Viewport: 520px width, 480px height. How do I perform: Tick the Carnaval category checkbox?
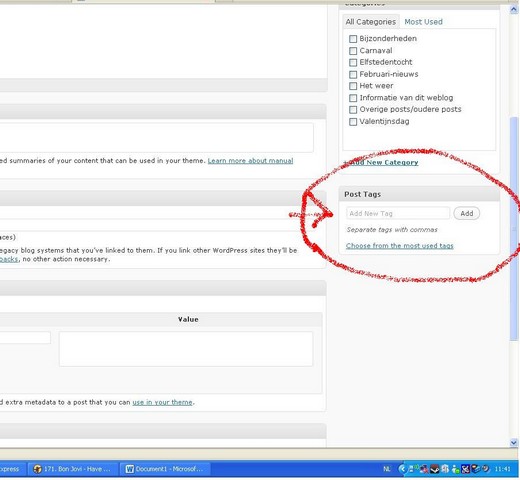click(x=353, y=51)
